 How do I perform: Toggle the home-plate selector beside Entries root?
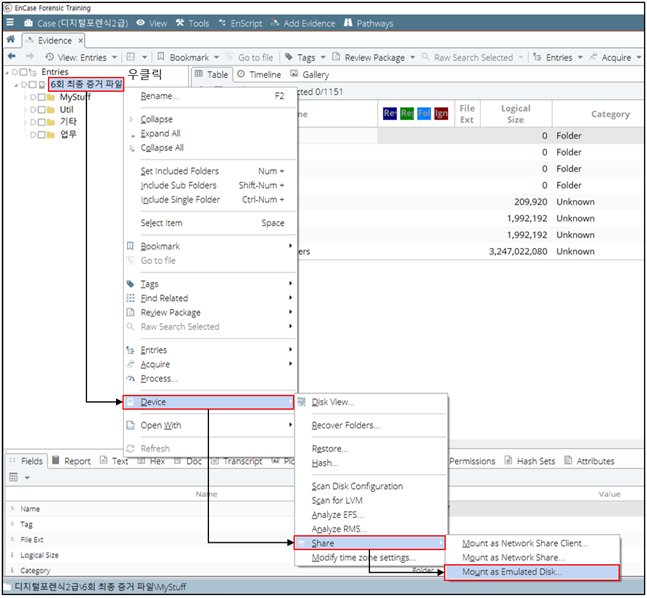point(15,72)
